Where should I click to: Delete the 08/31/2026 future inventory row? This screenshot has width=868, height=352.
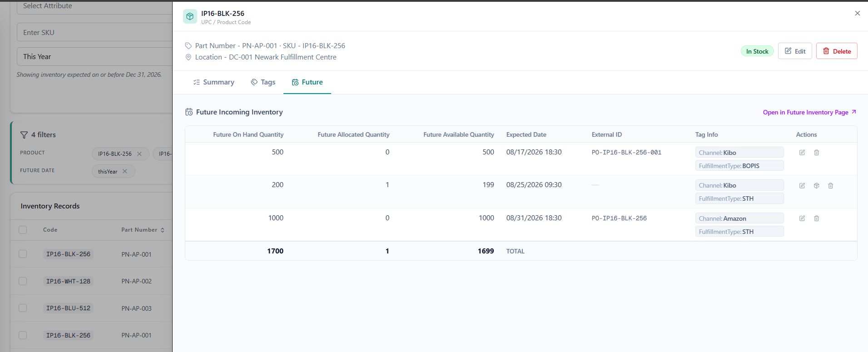(816, 218)
